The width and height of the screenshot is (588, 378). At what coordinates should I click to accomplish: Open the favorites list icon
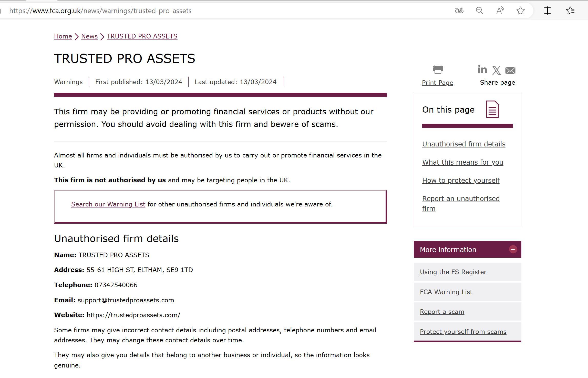click(570, 11)
